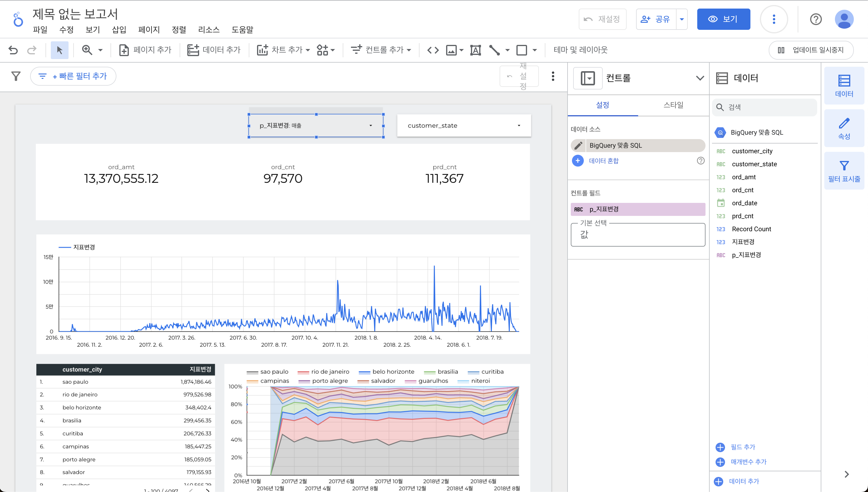This screenshot has height=492, width=868.
Task: Edit BigQuery data source pencil icon
Action: tap(578, 145)
